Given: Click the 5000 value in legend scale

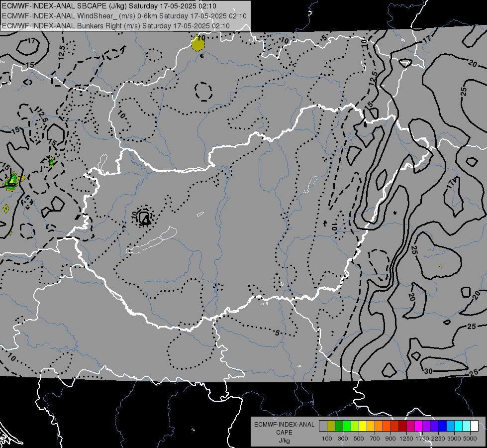Looking at the screenshot, I should pos(470,439).
